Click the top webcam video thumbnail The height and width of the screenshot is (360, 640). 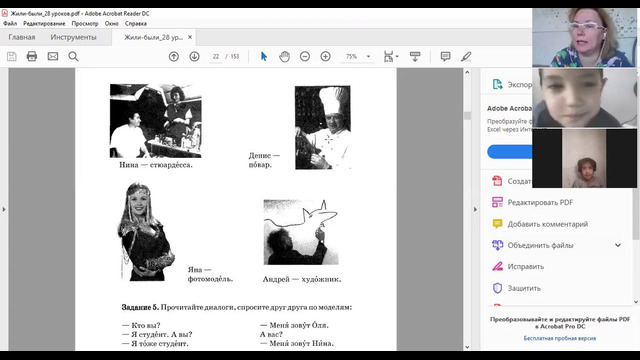click(584, 38)
